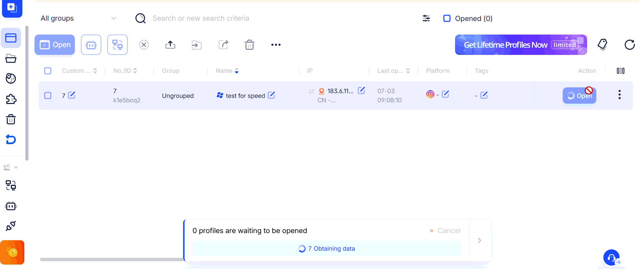Viewport: 644px width, 269px height.
Task: Click Get Lifetime Profiles Now banner
Action: [521, 45]
